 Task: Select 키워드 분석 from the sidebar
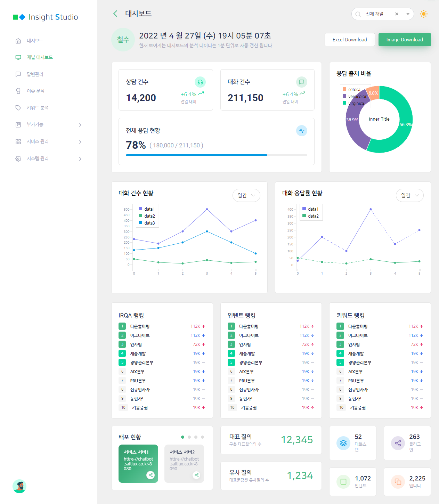point(38,108)
